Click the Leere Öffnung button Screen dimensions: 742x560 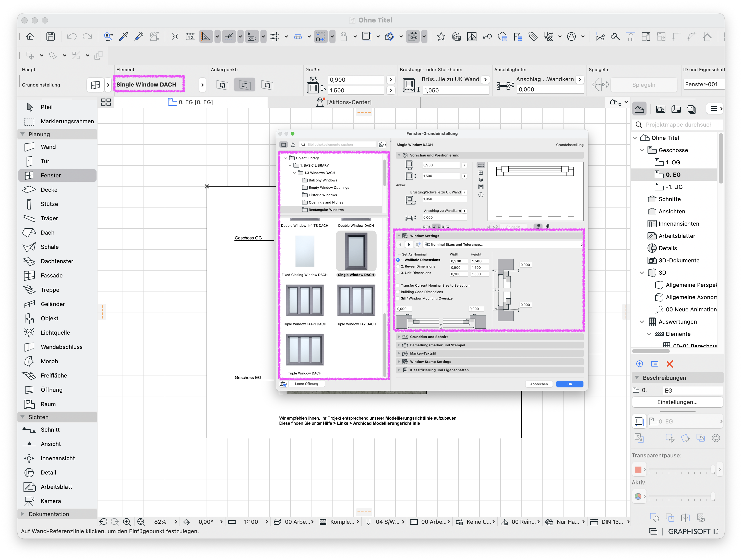tap(306, 384)
